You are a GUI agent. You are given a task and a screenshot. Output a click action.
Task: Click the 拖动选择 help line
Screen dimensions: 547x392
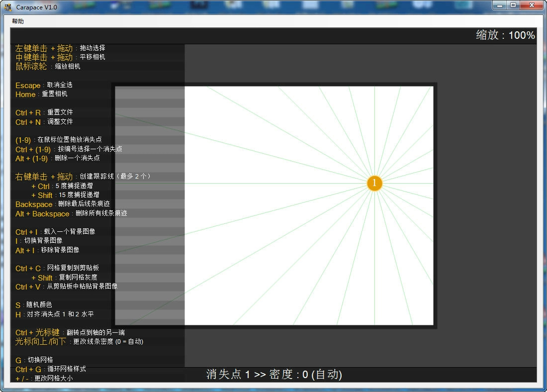tap(60, 48)
